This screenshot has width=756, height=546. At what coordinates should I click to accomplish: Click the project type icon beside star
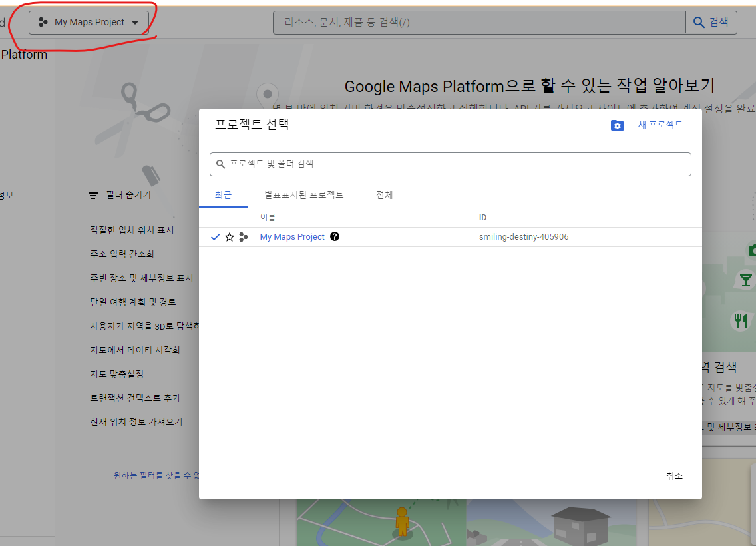(x=244, y=237)
